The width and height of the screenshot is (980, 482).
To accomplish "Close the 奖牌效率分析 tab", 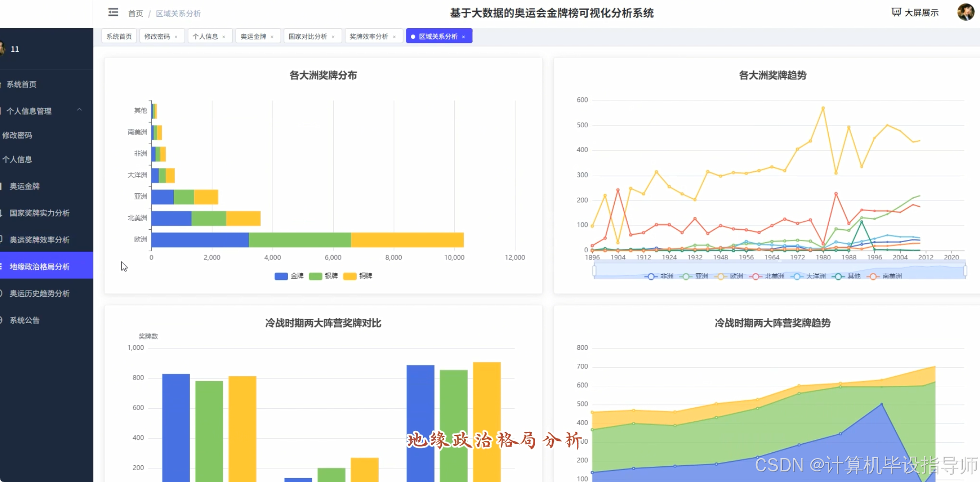I will point(394,37).
